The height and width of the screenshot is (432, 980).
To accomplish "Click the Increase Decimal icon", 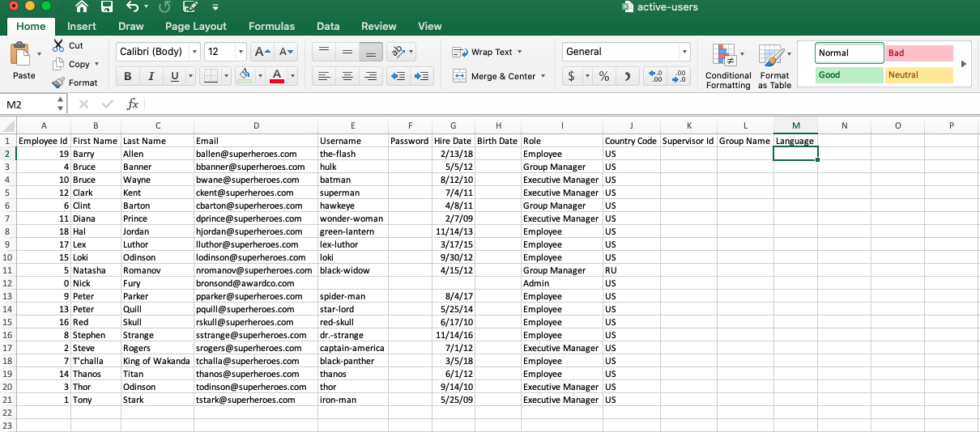I will (656, 76).
